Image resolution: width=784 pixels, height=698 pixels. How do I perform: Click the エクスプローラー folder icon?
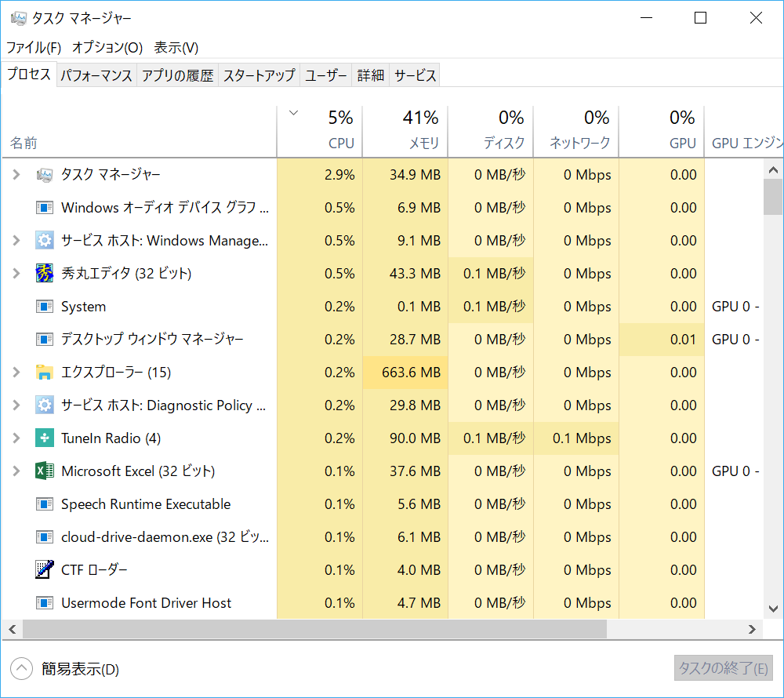[x=45, y=373]
